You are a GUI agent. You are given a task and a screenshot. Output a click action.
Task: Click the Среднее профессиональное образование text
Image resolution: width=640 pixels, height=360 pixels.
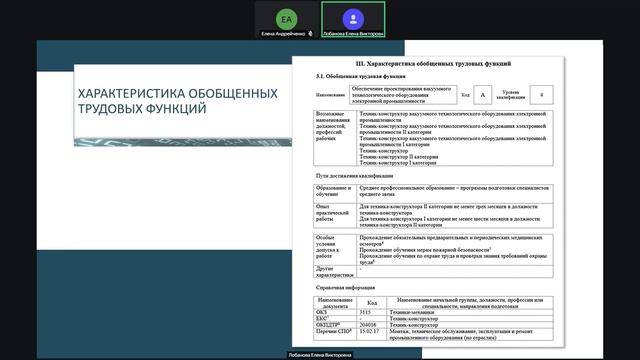click(x=454, y=191)
